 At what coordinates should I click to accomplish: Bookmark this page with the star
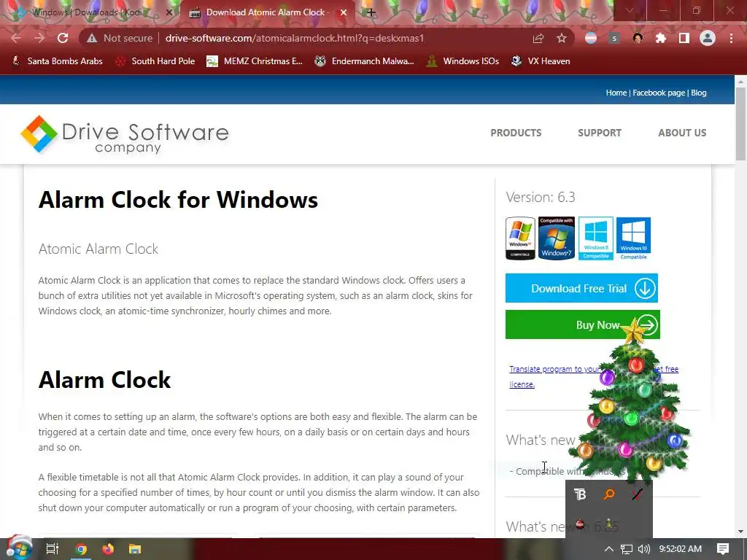pyautogui.click(x=562, y=38)
